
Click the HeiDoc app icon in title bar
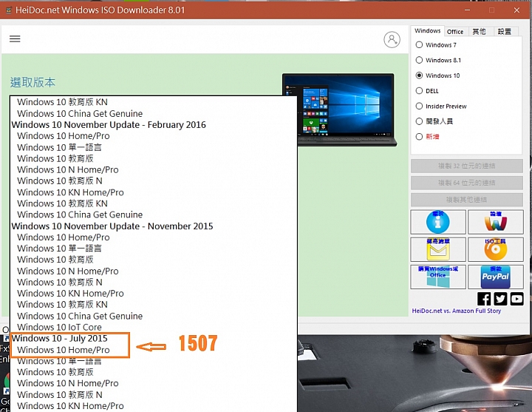[9, 10]
